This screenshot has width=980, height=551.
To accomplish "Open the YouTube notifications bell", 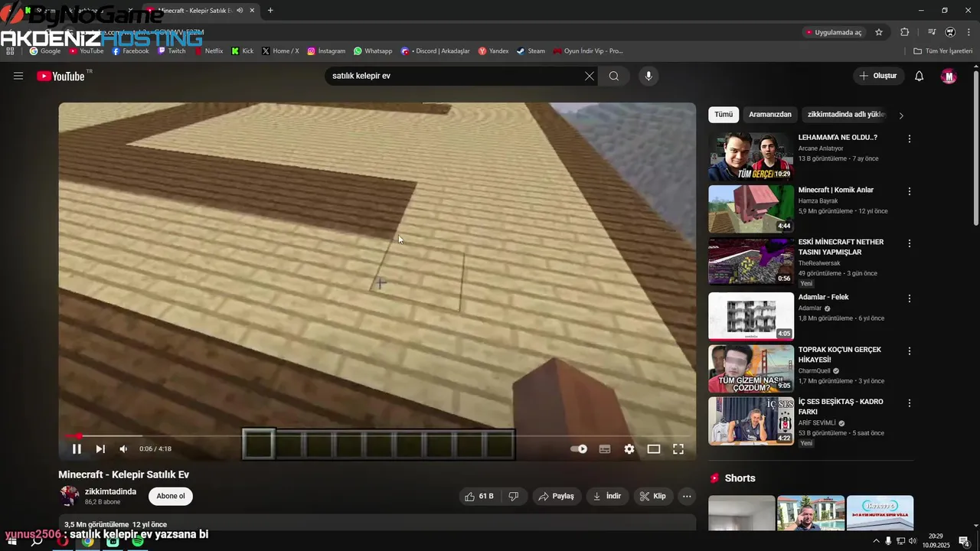I will (x=920, y=76).
